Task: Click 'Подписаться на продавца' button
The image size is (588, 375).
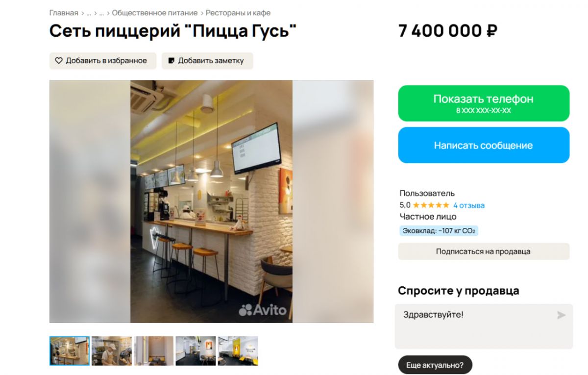Action: [x=484, y=251]
